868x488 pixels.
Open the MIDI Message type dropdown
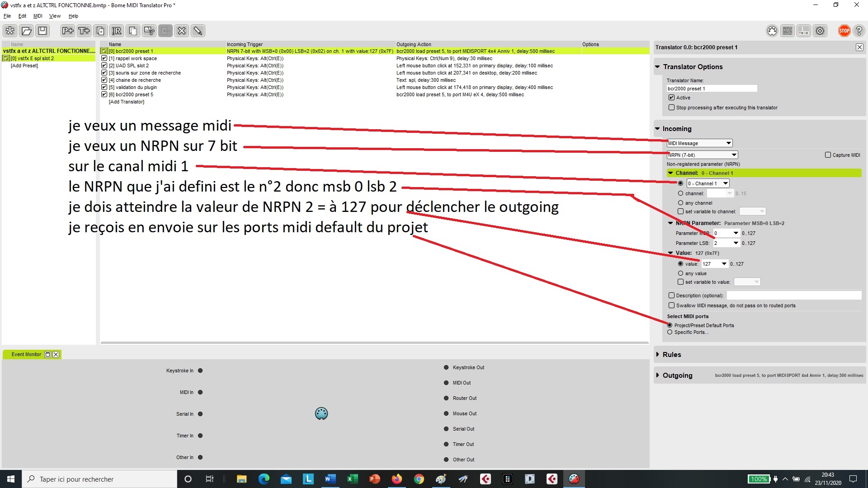pos(699,143)
